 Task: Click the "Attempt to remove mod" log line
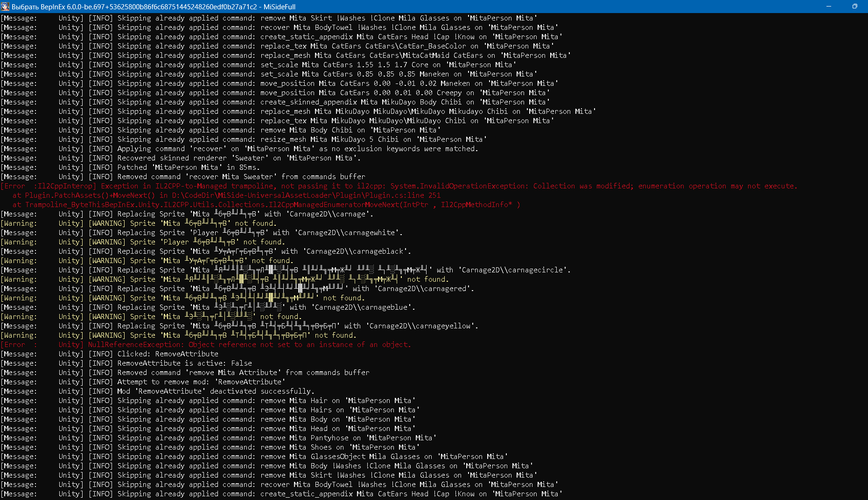coord(201,382)
